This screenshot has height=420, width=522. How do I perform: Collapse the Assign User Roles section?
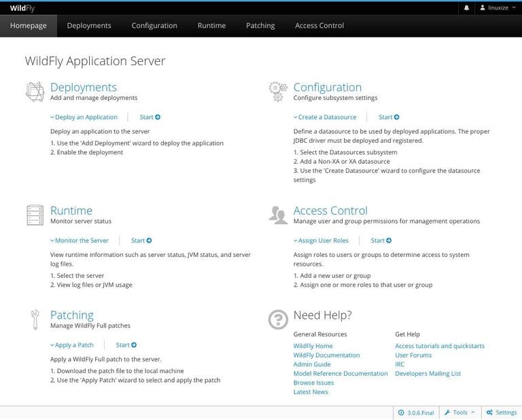(321, 241)
